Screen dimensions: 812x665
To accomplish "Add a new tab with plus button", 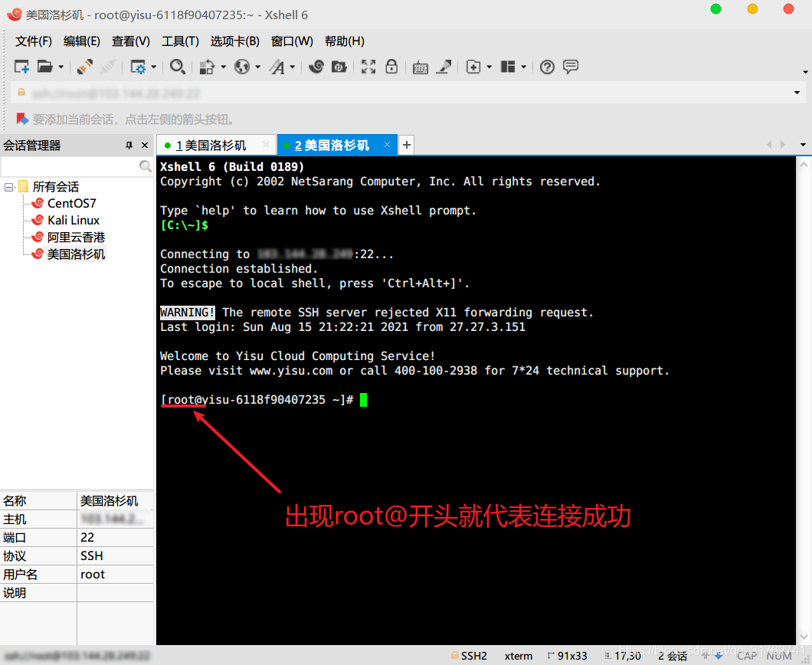I will coord(407,145).
